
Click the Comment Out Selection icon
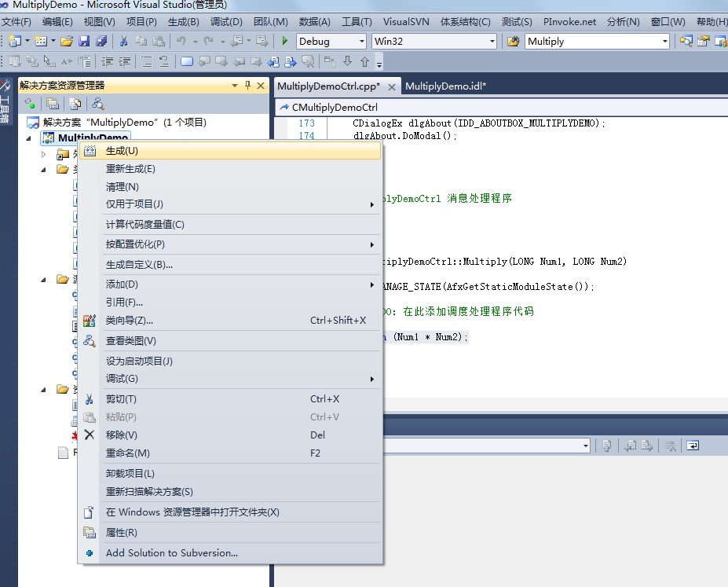pos(147,61)
